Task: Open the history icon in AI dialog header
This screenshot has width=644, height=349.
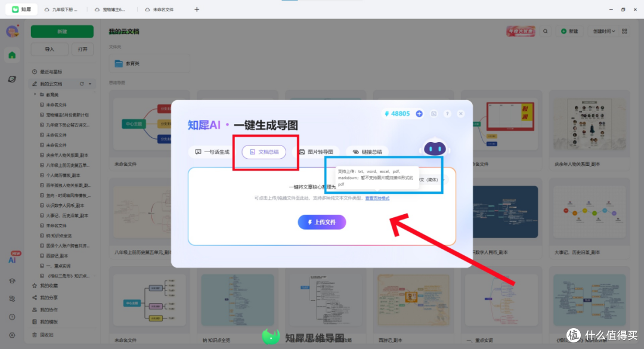Action: click(x=434, y=113)
